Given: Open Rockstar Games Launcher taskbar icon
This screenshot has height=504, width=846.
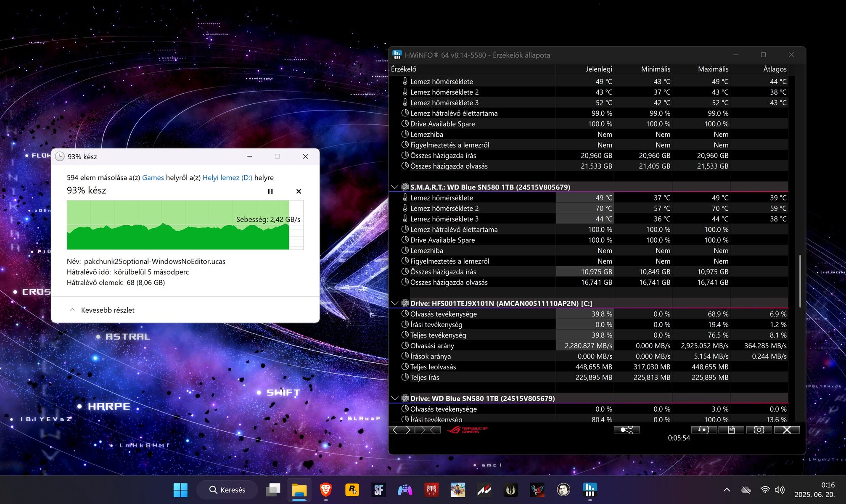Looking at the screenshot, I should pyautogui.click(x=352, y=490).
